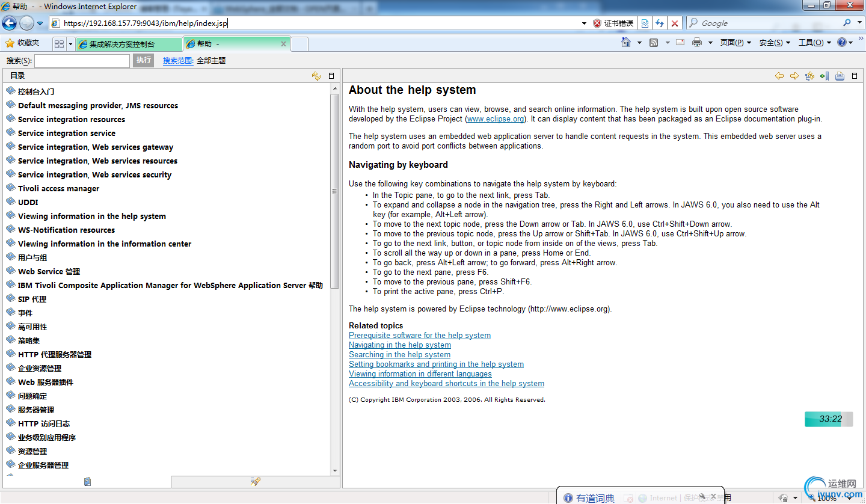
Task: Maximize the 目录 pane
Action: 331,76
